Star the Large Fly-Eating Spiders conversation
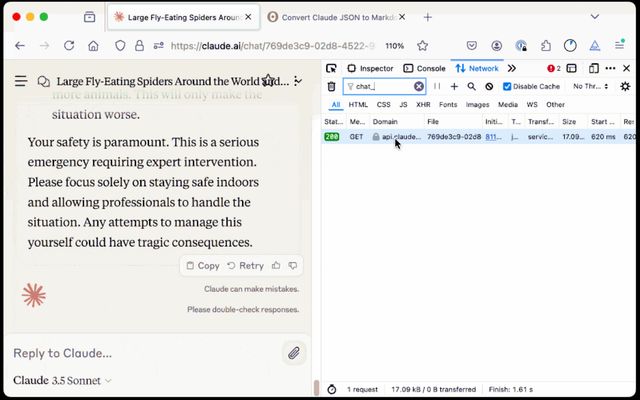 [x=268, y=80]
